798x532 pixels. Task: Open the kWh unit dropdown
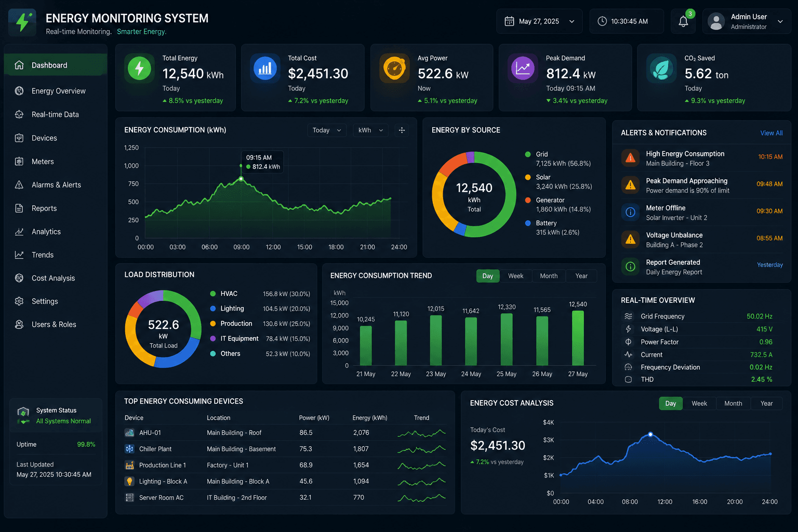coord(370,130)
